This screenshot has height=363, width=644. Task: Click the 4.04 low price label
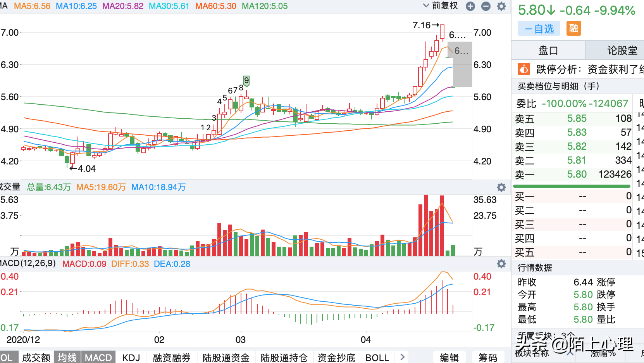point(87,169)
